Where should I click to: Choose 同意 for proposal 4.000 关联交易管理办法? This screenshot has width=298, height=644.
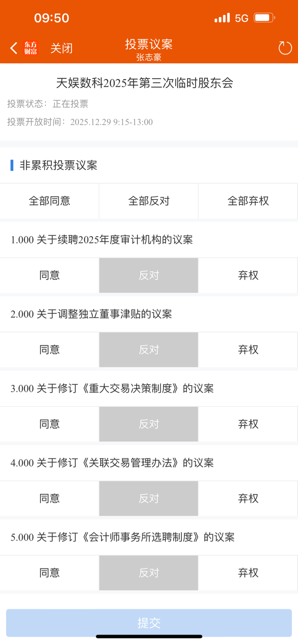49,499
